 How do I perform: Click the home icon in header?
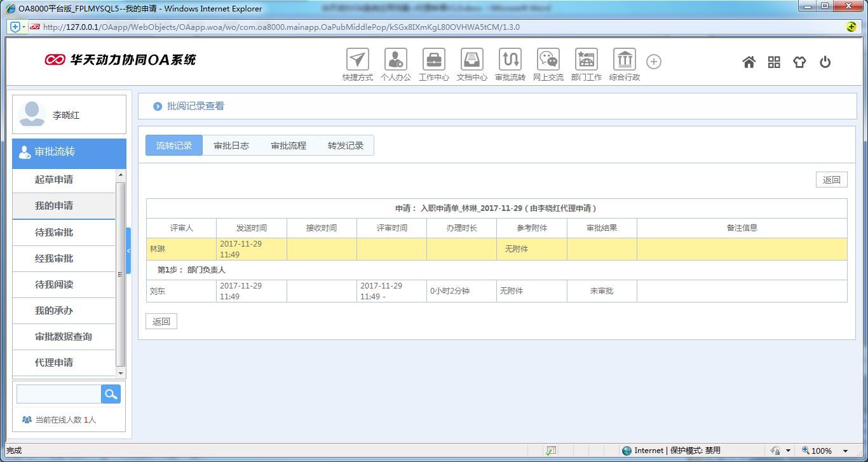pos(749,62)
